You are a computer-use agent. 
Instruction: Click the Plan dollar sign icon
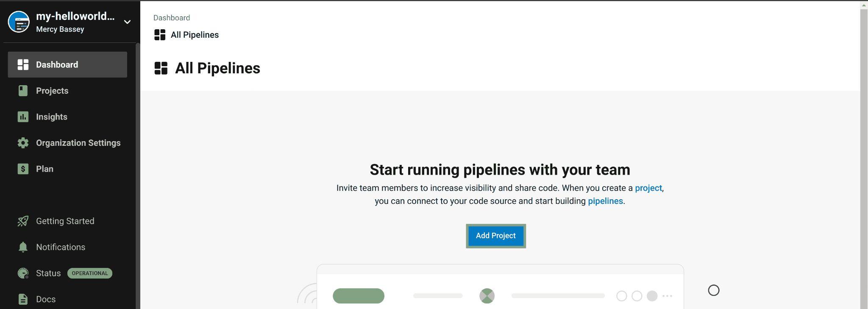coord(23,169)
